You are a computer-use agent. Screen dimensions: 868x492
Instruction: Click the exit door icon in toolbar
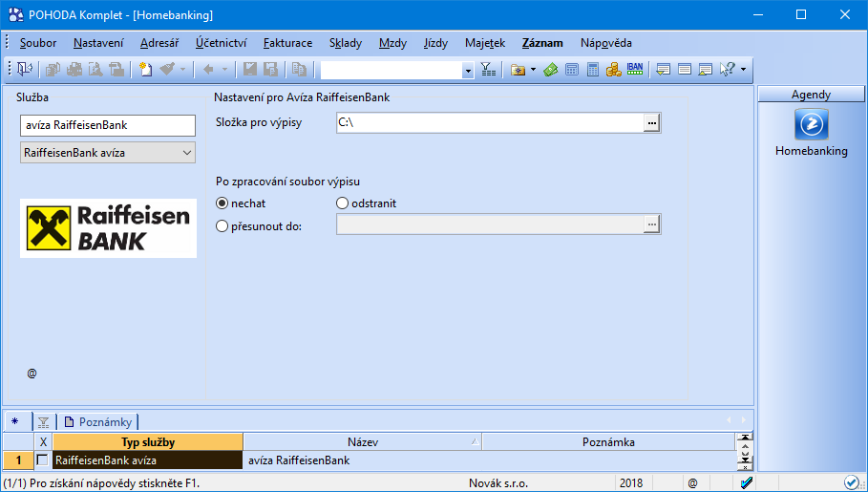[x=25, y=69]
